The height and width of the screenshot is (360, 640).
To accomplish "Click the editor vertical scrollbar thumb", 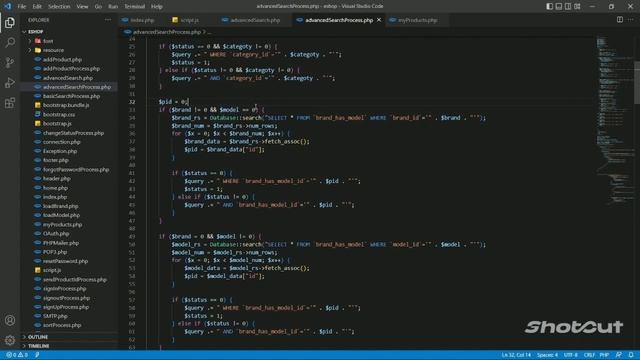I will coord(637,82).
